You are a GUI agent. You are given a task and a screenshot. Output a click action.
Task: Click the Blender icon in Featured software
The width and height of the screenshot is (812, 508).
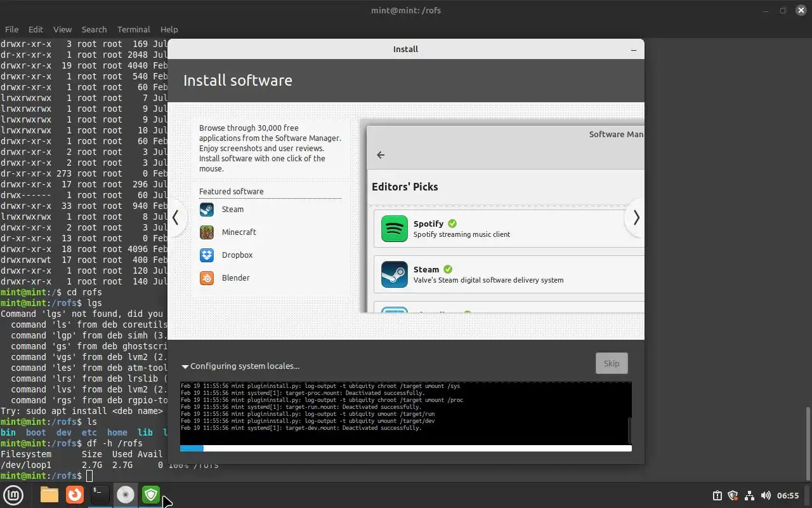pyautogui.click(x=207, y=278)
